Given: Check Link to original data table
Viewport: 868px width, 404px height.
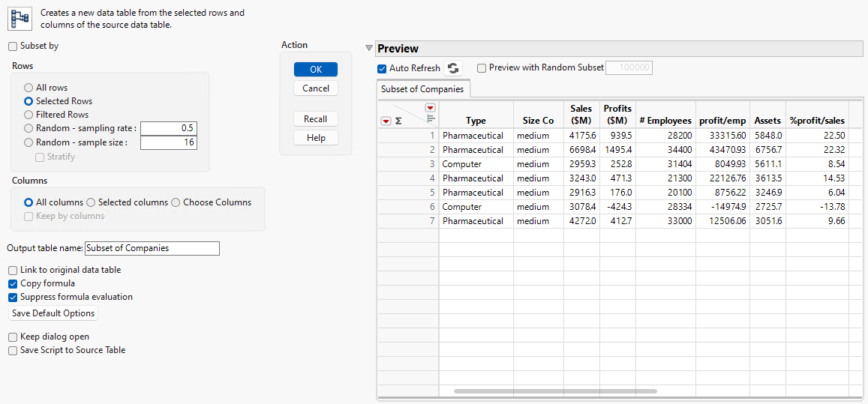Looking at the screenshot, I should point(13,270).
